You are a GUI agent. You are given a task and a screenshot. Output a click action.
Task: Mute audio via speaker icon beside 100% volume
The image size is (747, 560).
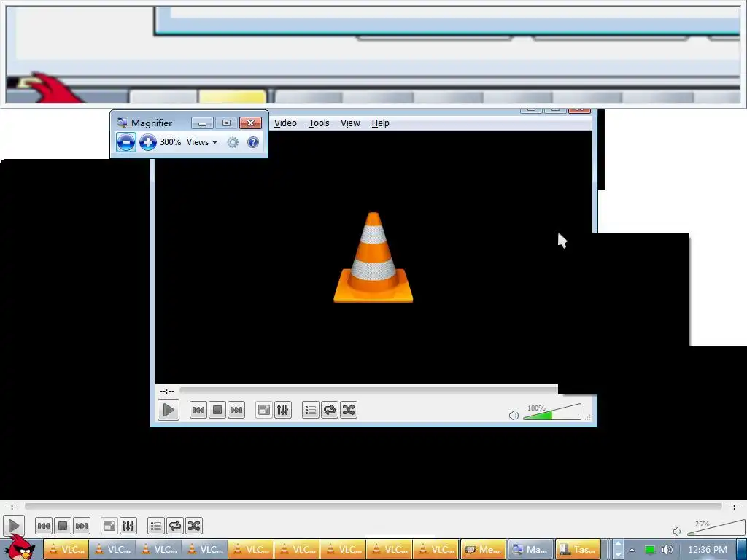(x=514, y=415)
